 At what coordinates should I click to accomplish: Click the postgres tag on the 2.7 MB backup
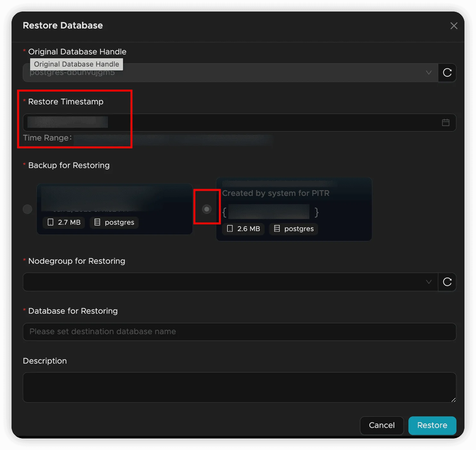114,222
